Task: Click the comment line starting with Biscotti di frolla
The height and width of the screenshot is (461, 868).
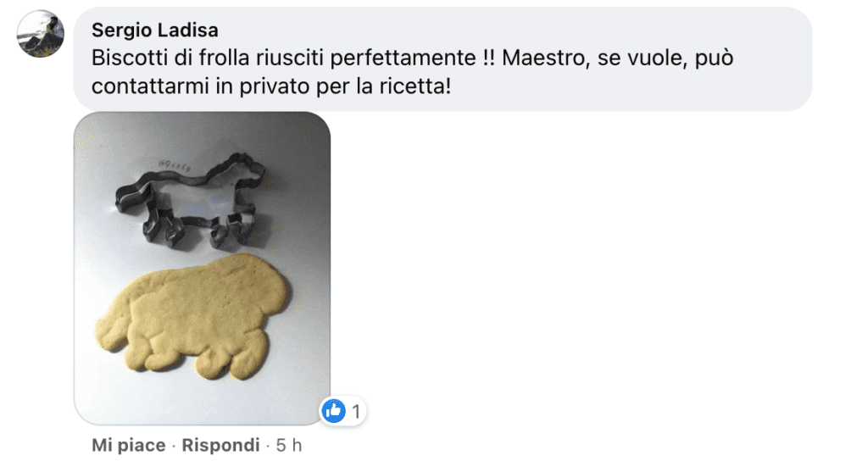Action: (413, 58)
